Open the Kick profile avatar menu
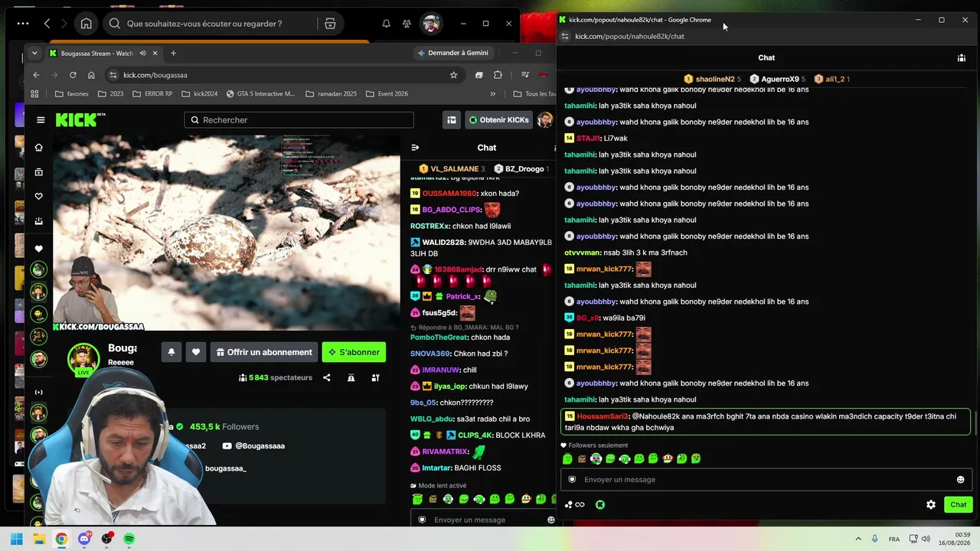Image resolution: width=980 pixels, height=551 pixels. point(545,119)
